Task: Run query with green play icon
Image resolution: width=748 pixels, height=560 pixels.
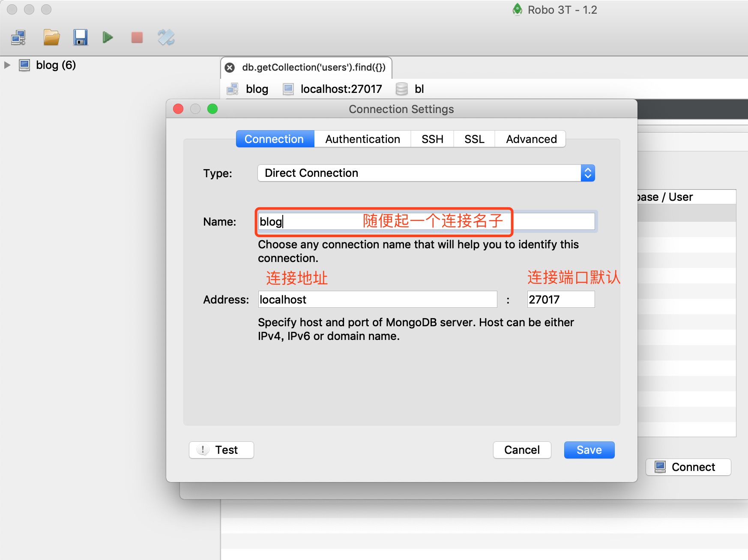Action: coord(108,38)
